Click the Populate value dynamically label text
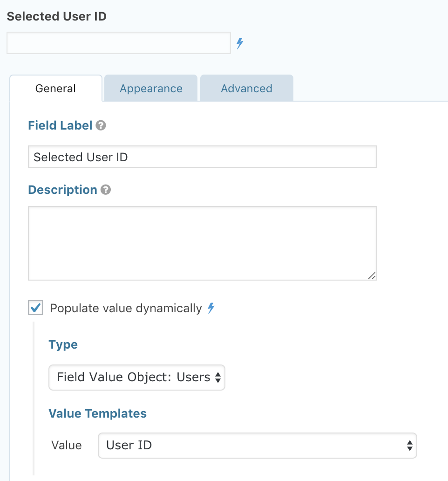The width and height of the screenshot is (448, 481). coord(126,309)
